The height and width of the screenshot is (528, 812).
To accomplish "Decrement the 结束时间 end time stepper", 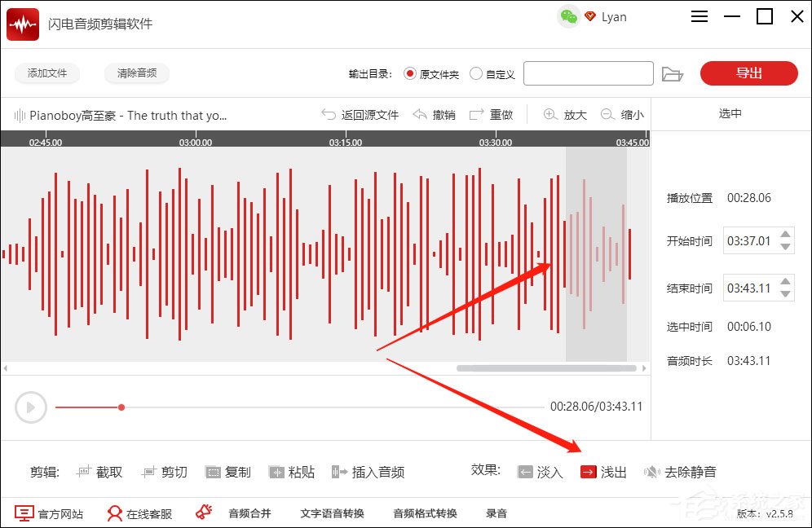I will [785, 293].
